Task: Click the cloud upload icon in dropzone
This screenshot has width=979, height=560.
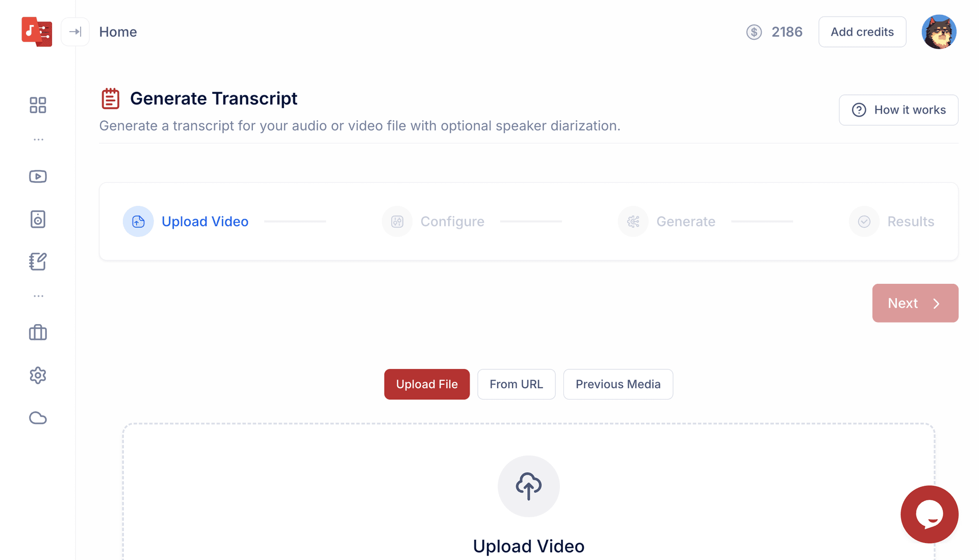Action: click(528, 486)
